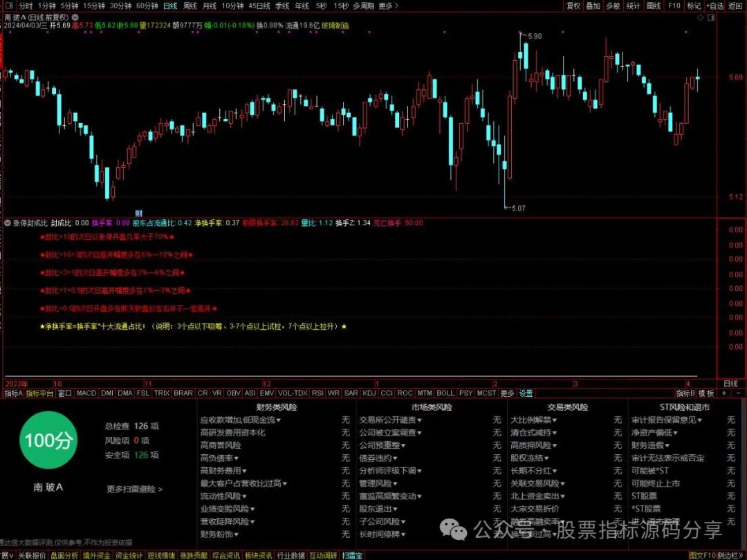The image size is (747, 560).
Task: Open the 指标平台 tab
Action: [x=39, y=393]
